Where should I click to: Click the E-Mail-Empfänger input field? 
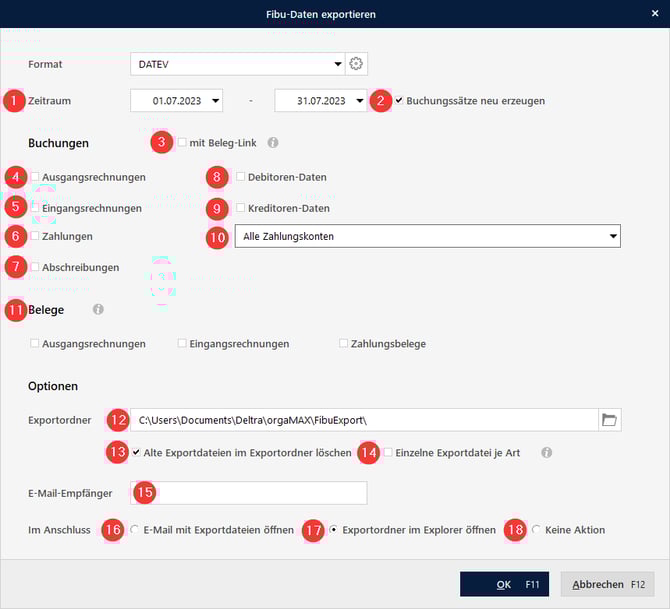click(249, 493)
